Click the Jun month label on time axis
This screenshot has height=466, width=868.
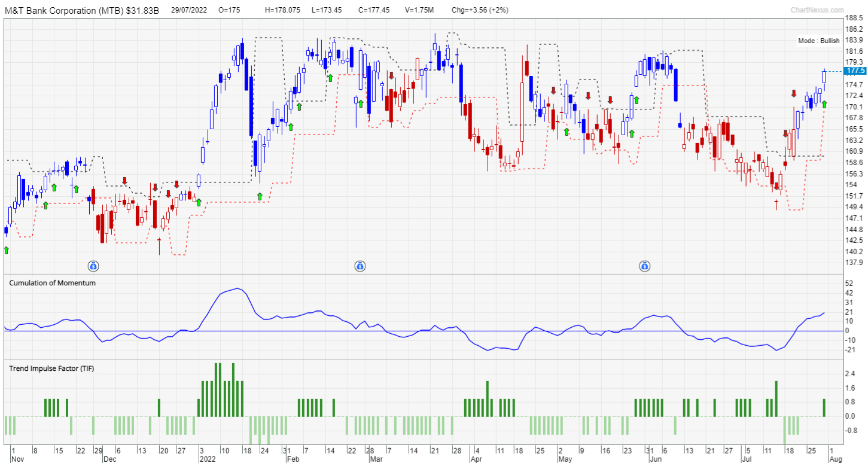(656, 460)
